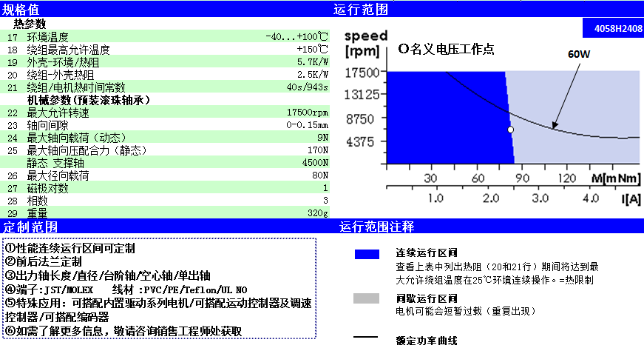Click the blue continuous operation legend swatch
Screen dimensions: 644x348
coord(367,254)
